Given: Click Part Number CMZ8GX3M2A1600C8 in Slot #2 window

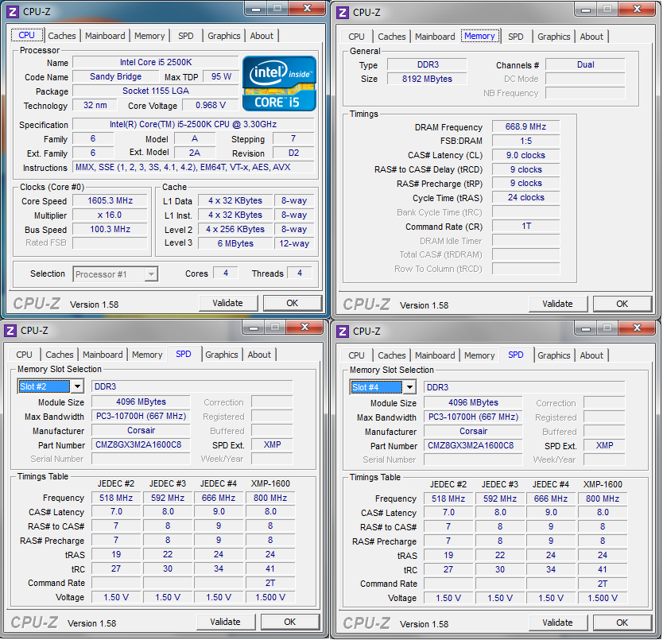Looking at the screenshot, I should (141, 445).
